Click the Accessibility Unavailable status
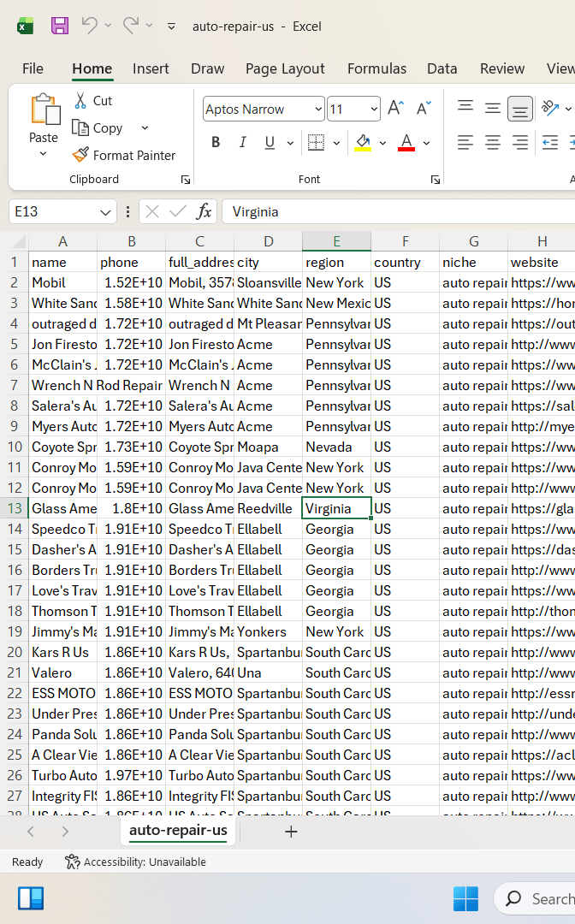The width and height of the screenshot is (575, 924). click(x=135, y=862)
